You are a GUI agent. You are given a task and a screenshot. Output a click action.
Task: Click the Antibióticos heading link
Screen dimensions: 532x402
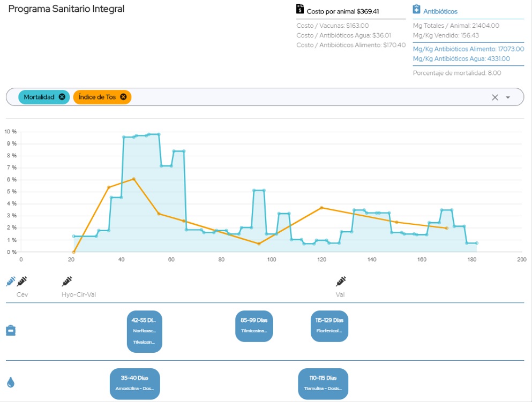pos(440,11)
